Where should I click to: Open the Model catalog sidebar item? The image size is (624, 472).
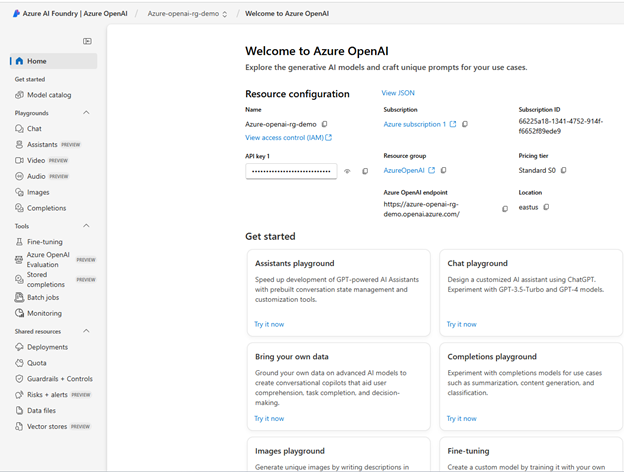48,95
